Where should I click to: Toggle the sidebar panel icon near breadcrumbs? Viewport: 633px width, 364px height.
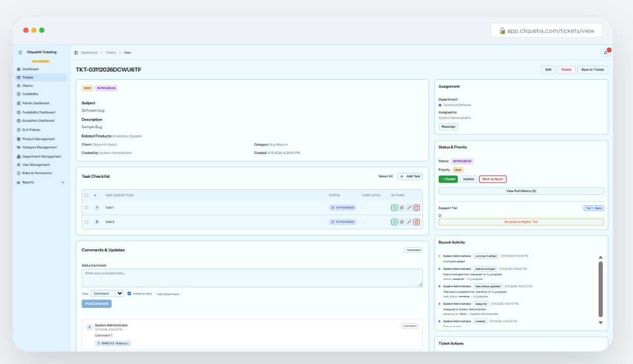(x=76, y=53)
